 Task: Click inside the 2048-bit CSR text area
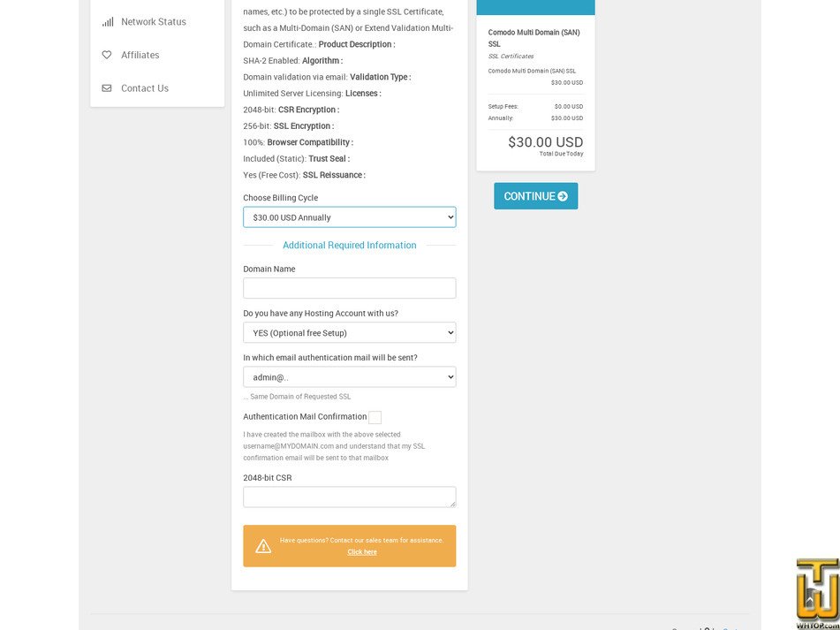pyautogui.click(x=349, y=495)
